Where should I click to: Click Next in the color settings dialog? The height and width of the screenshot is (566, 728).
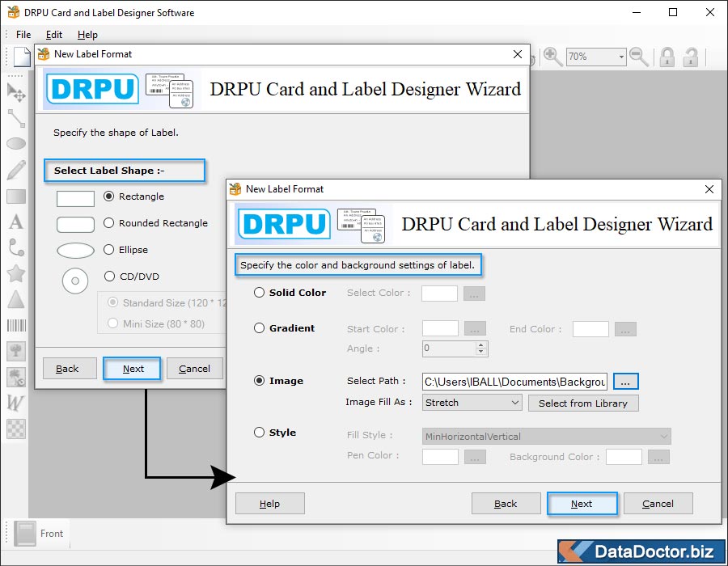point(582,503)
